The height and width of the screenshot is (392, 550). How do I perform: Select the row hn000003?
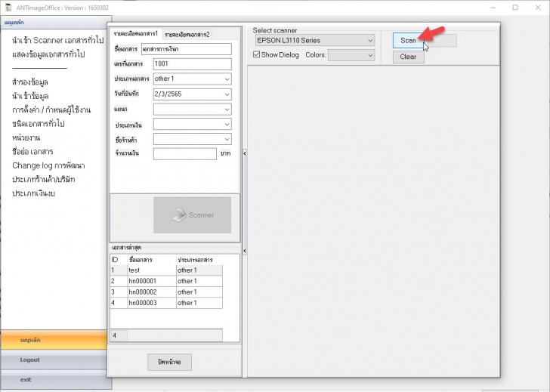click(x=166, y=303)
